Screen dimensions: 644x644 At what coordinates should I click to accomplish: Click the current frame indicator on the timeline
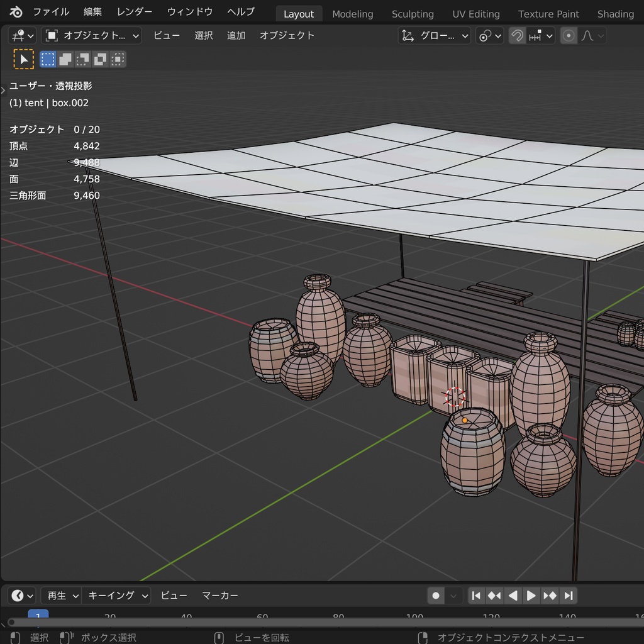coord(38,616)
